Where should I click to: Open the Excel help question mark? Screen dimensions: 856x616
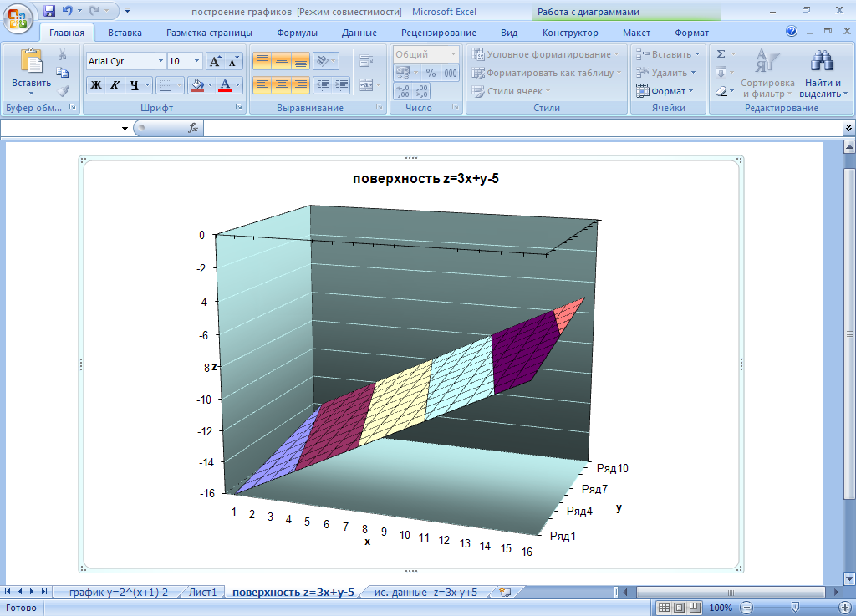click(x=791, y=32)
